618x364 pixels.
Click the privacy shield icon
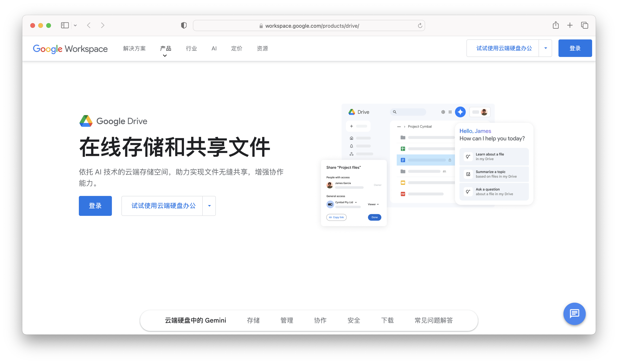point(184,25)
